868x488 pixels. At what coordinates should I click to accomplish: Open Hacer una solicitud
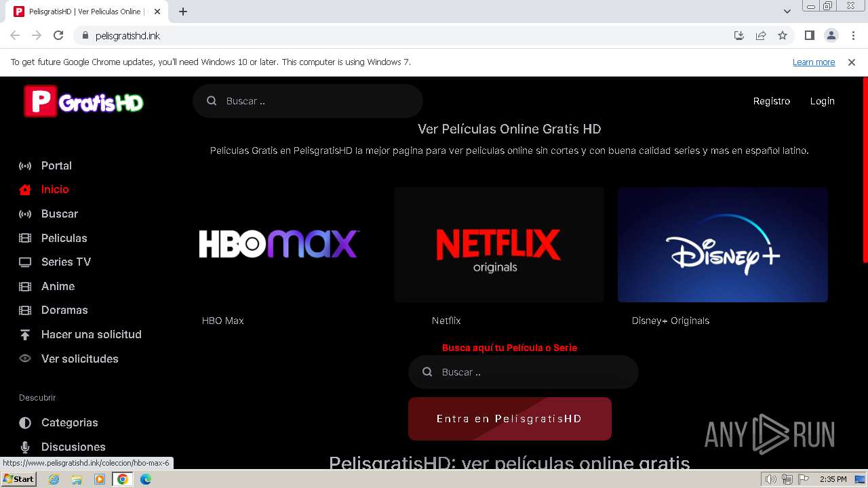coord(92,334)
